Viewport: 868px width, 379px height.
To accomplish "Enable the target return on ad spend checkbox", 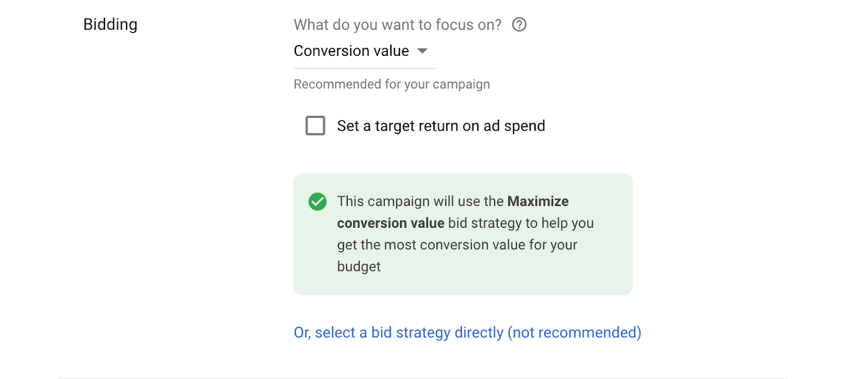I will 315,126.
